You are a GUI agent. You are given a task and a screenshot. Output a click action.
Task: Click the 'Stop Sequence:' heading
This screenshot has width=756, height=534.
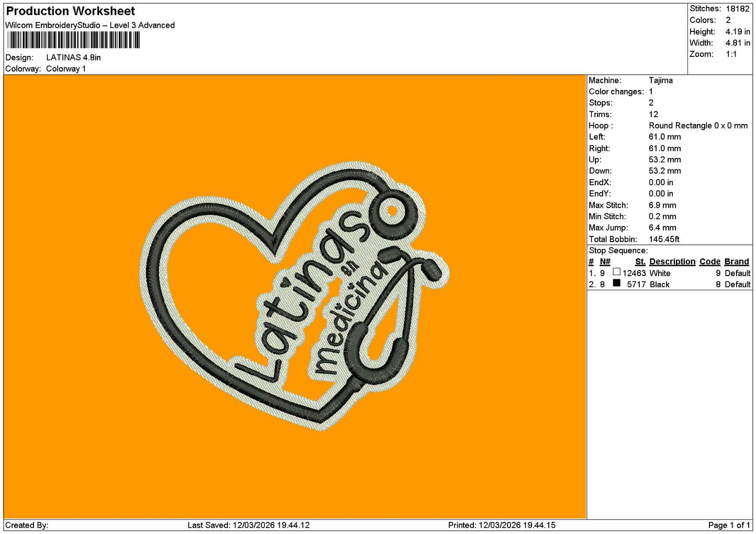(x=618, y=251)
